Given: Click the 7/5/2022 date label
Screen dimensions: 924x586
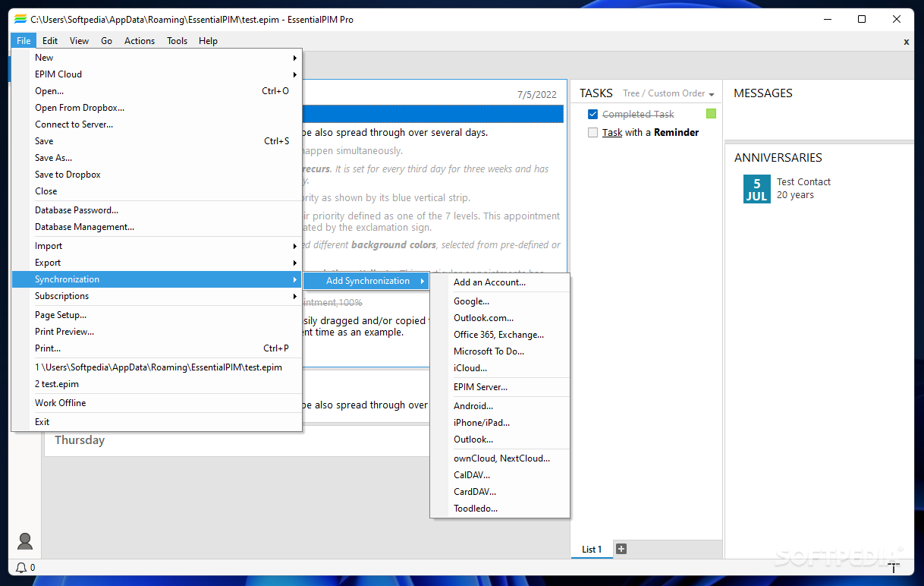Looking at the screenshot, I should click(537, 95).
